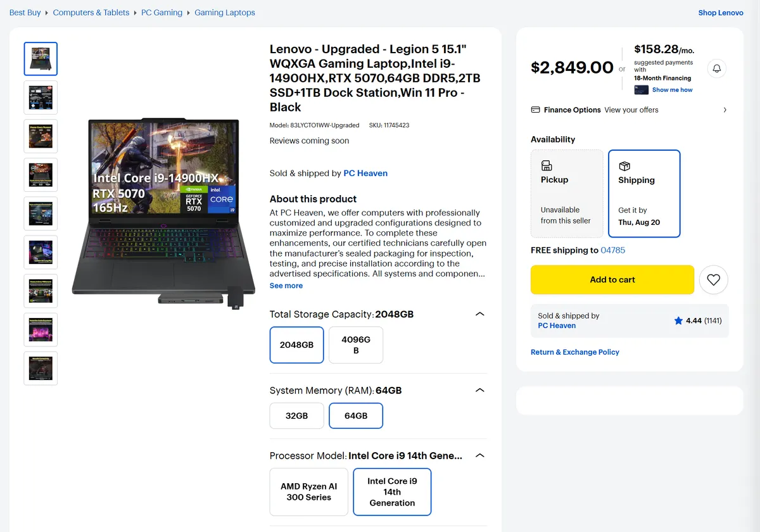The width and height of the screenshot is (760, 532).
Task: Collapse the Processor Model section
Action: tap(480, 455)
